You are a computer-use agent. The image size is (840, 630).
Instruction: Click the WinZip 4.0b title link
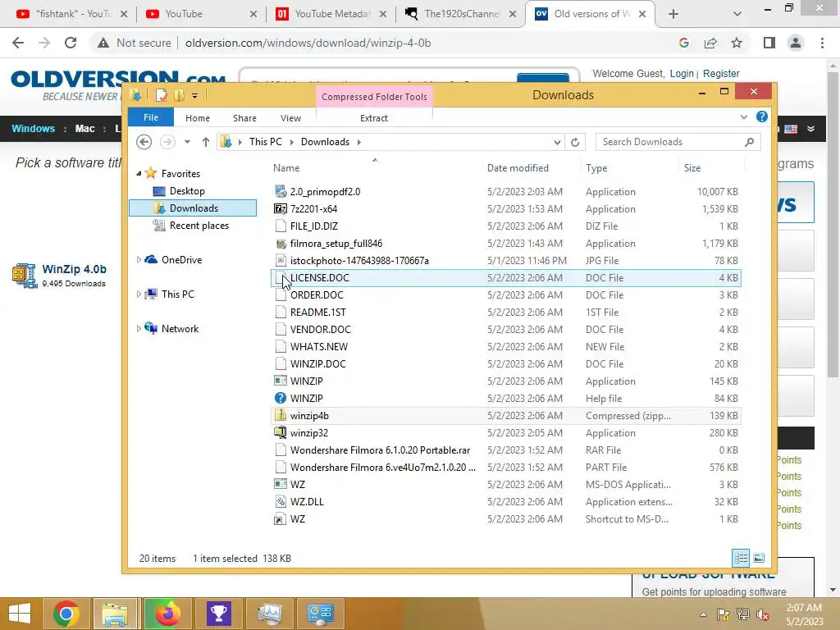[75, 269]
